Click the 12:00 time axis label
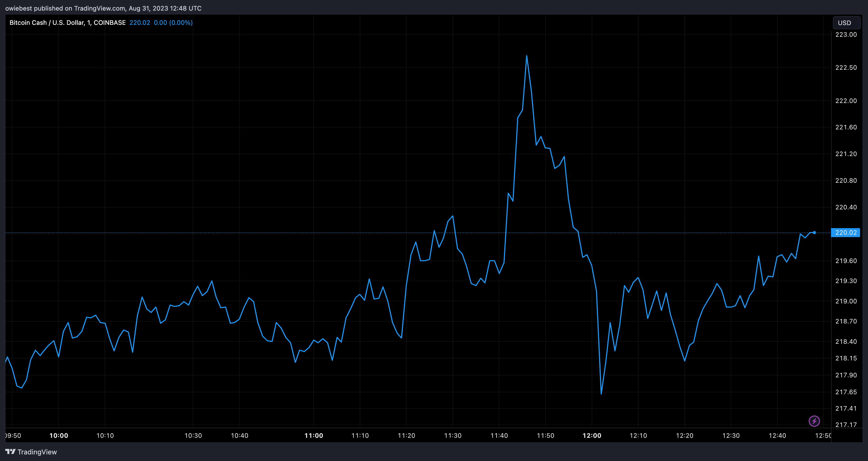Image resolution: width=868 pixels, height=461 pixels. tap(592, 435)
